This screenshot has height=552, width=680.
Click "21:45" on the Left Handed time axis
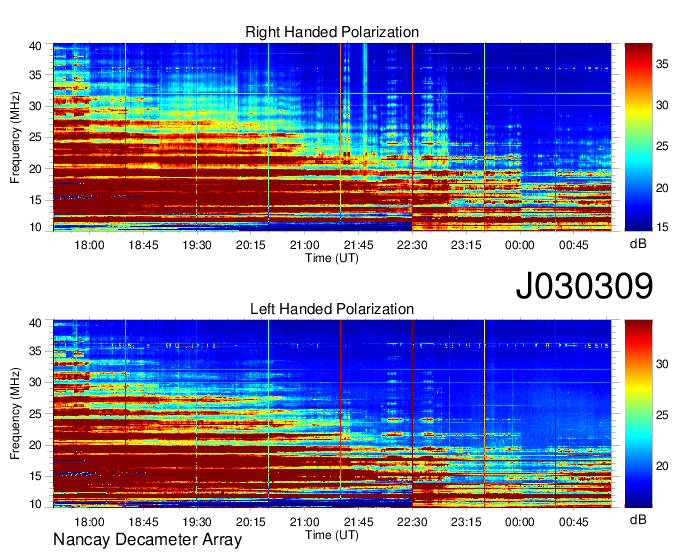(x=358, y=522)
